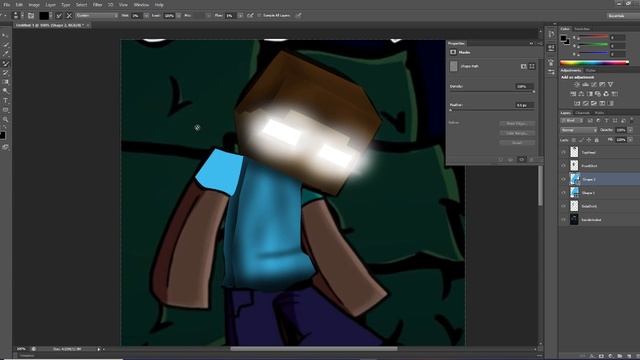This screenshot has height=360, width=640.
Task: Click the active Mixer Brush tool
Action: [5, 64]
